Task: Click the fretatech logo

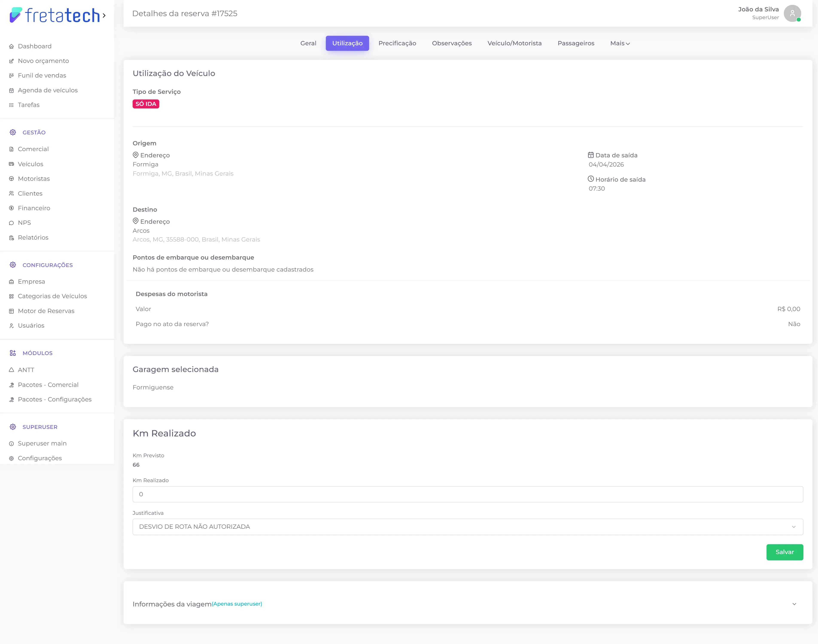Action: 55,15
